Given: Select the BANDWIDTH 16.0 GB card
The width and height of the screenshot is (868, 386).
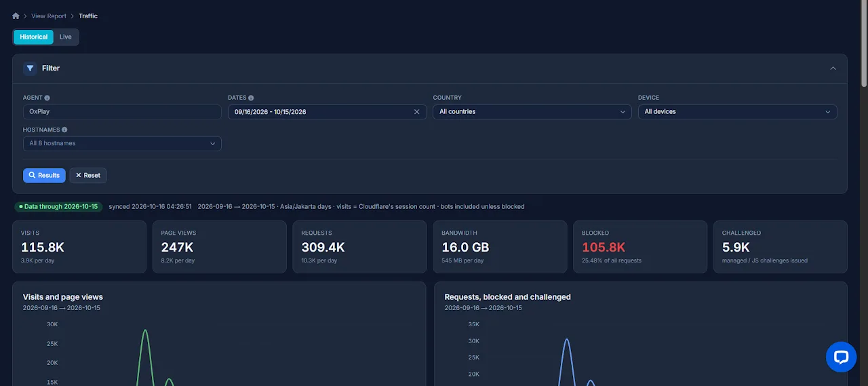Looking at the screenshot, I should 500,247.
